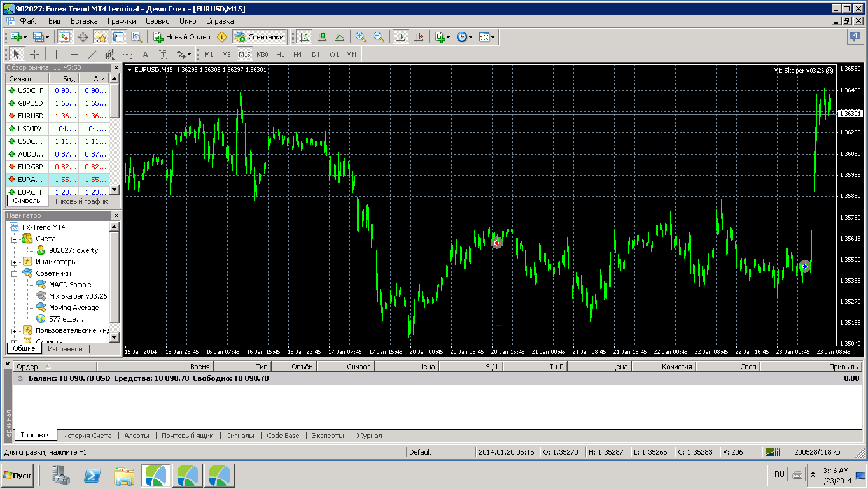Collapse the Советники tree node

tap(14, 273)
